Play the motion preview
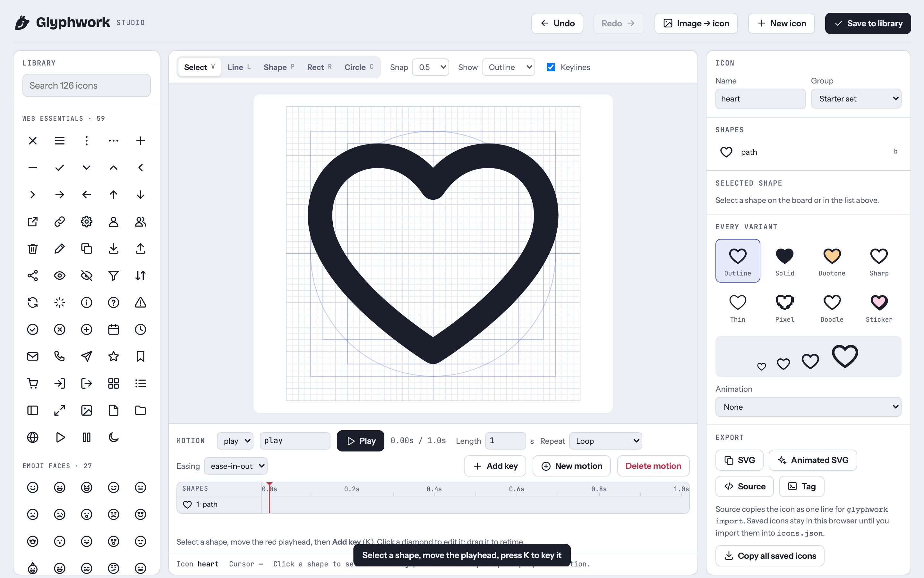Image resolution: width=924 pixels, height=578 pixels. 360,441
